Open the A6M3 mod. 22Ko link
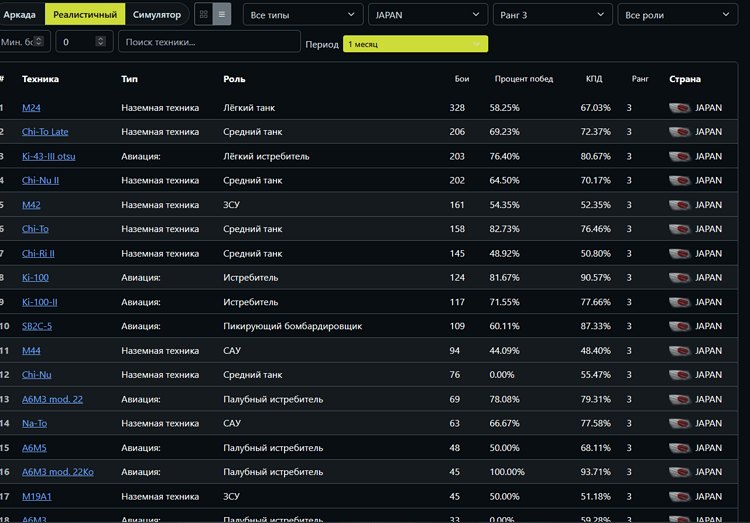The width and height of the screenshot is (750, 523). click(x=57, y=472)
